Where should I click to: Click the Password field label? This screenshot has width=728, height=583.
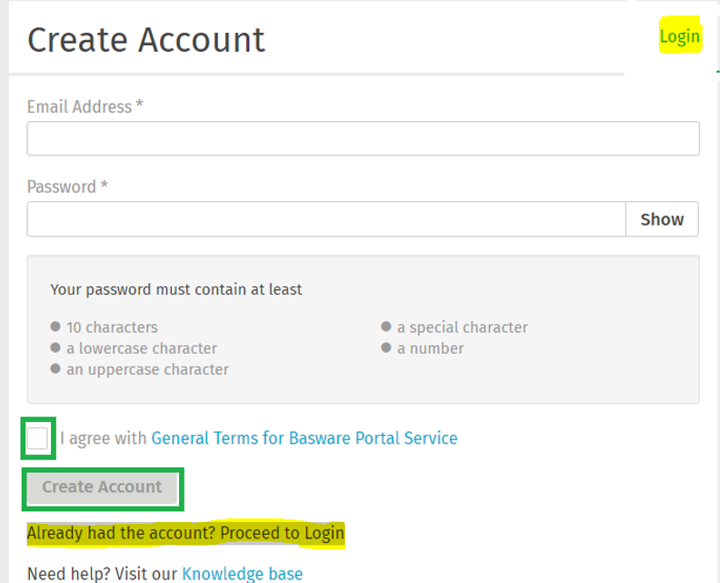click(x=62, y=187)
